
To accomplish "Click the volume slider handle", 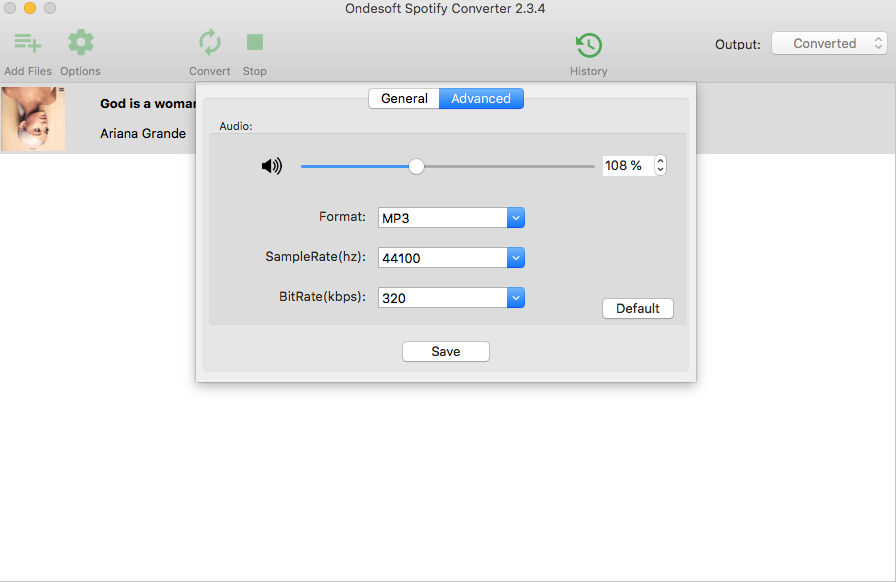I will [417, 166].
